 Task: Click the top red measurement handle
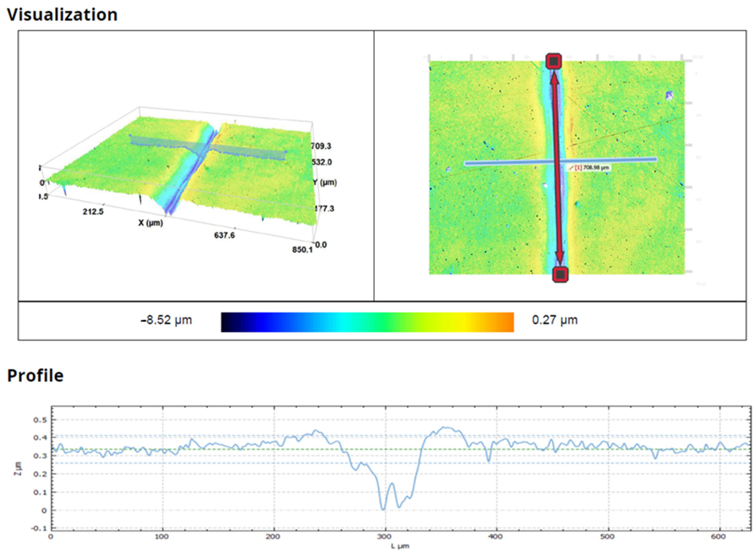(x=554, y=62)
